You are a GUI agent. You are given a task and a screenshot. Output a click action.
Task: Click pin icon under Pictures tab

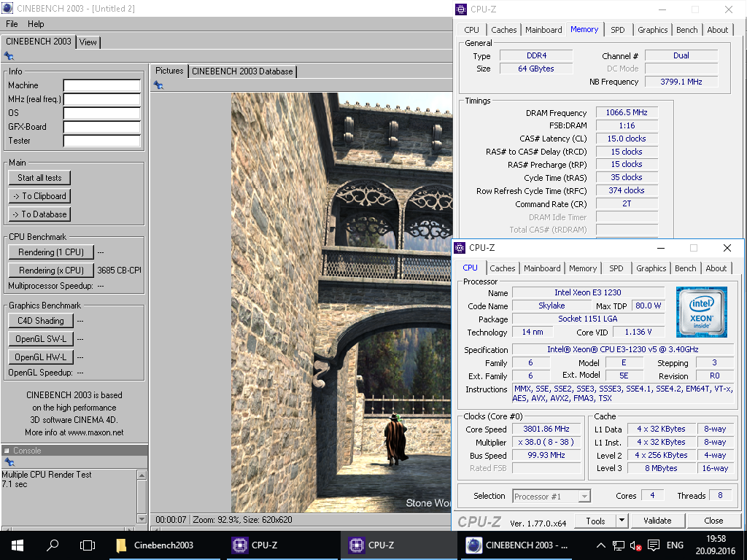coord(158,85)
